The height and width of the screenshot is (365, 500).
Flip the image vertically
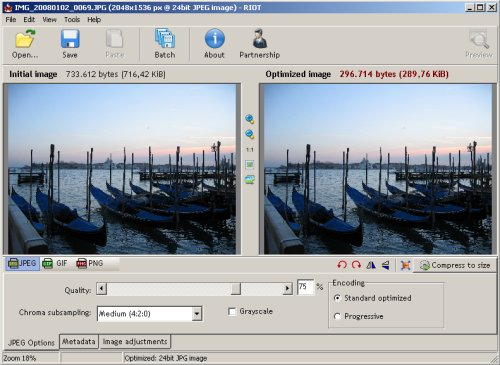tap(385, 265)
